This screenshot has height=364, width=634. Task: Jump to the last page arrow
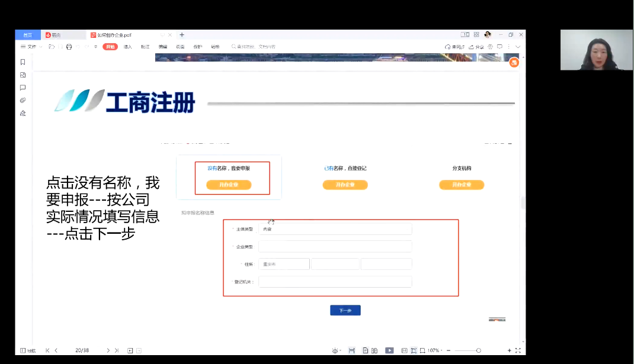tap(117, 350)
